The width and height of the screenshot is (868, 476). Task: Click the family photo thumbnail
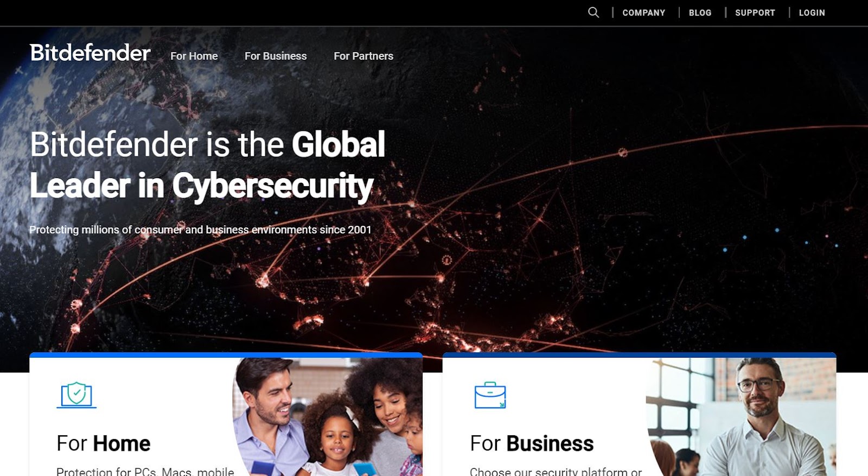(328, 417)
